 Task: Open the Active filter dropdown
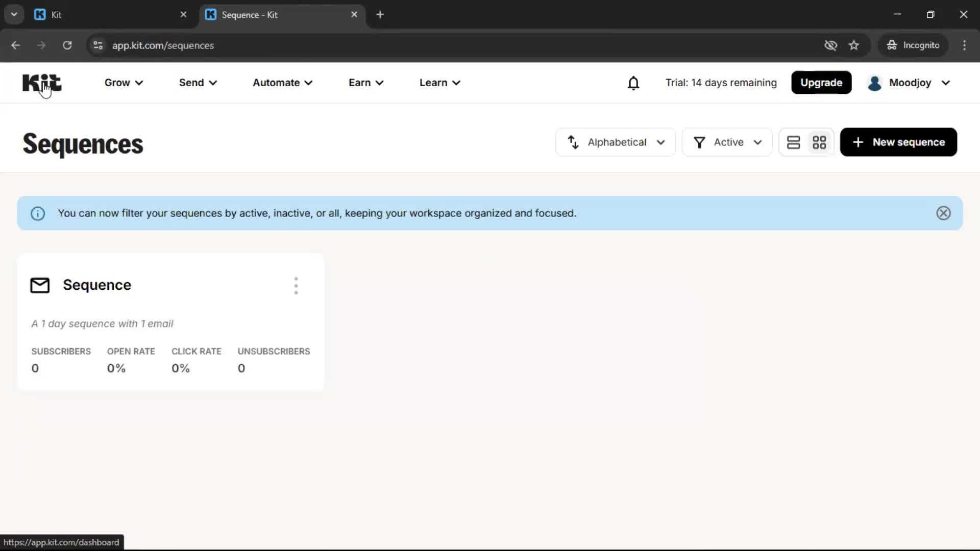(x=727, y=142)
